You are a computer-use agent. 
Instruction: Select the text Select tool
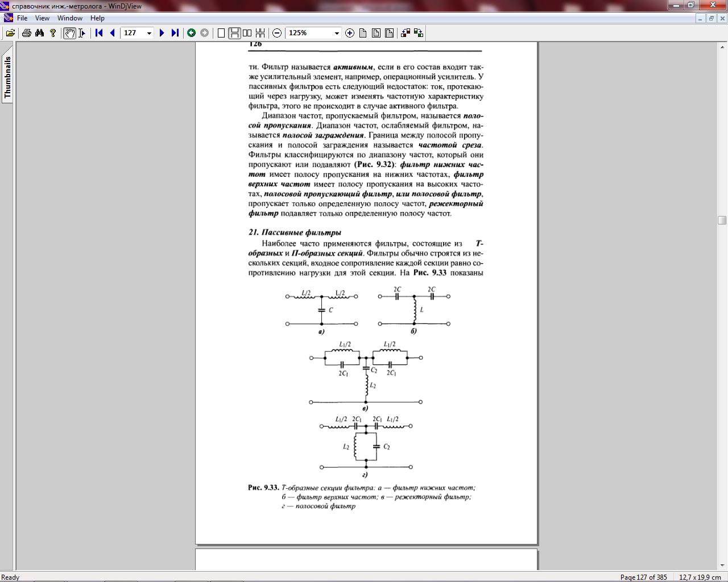tap(82, 33)
